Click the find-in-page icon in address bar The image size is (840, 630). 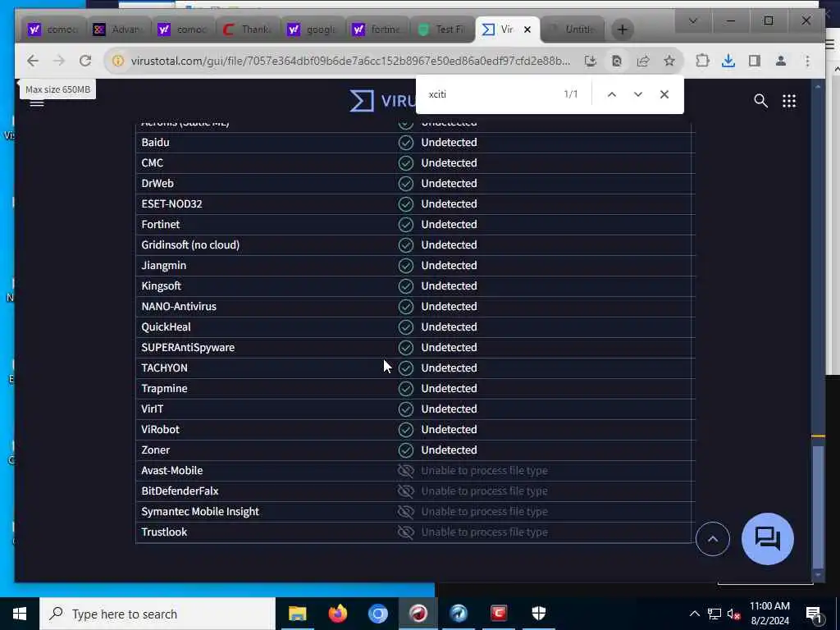pos(617,61)
